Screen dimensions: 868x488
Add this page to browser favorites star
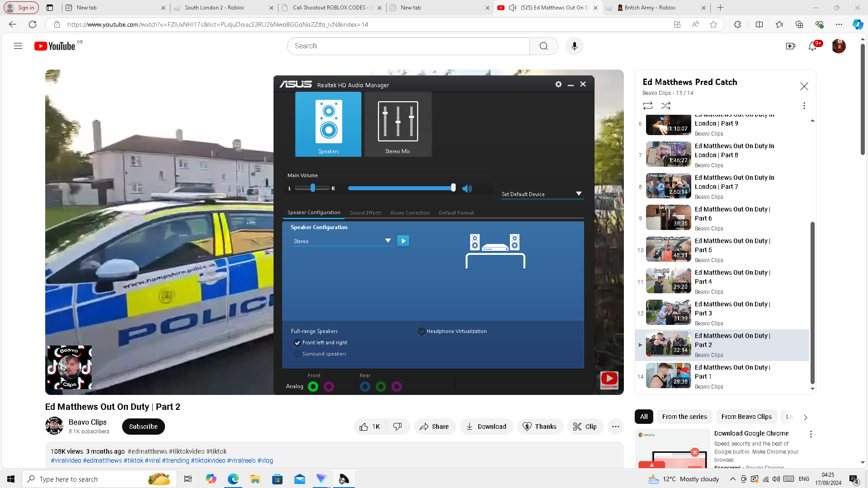(713, 24)
